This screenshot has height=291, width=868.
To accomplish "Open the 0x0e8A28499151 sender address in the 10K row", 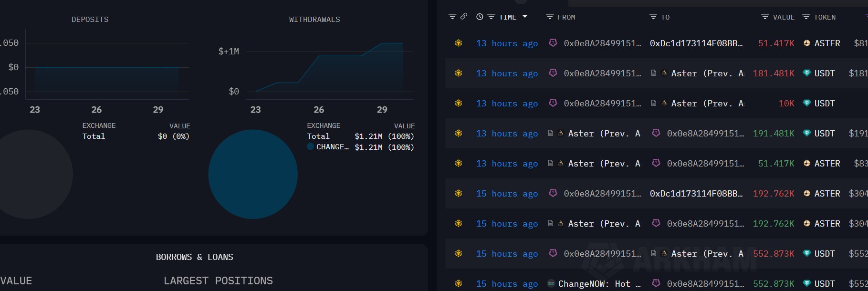I will (x=602, y=104).
